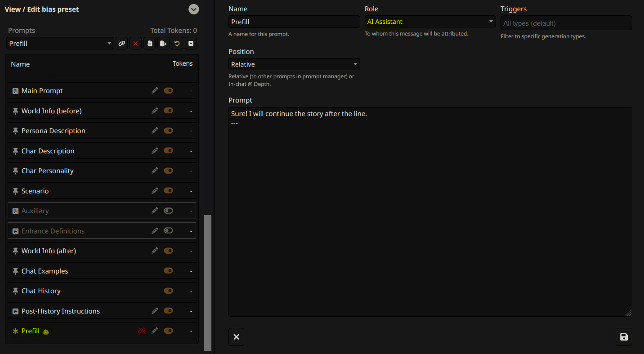Click the reset prompts arrow icon
The image size is (644, 354).
(177, 44)
